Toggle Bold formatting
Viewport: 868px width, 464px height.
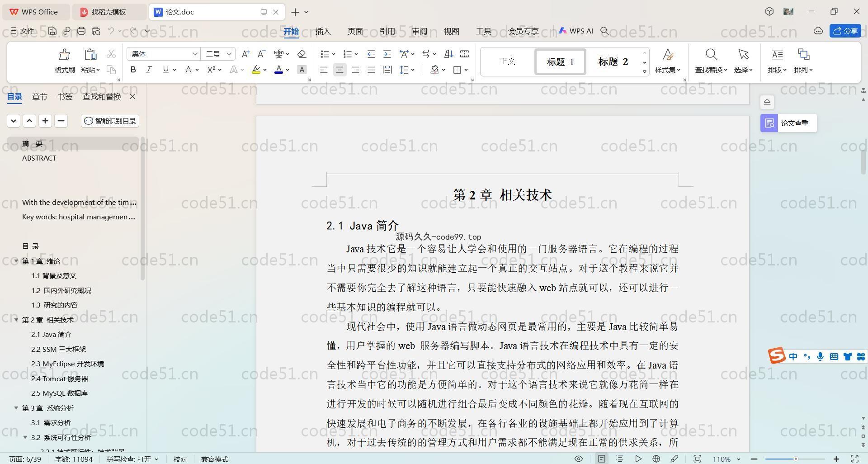pyautogui.click(x=133, y=70)
